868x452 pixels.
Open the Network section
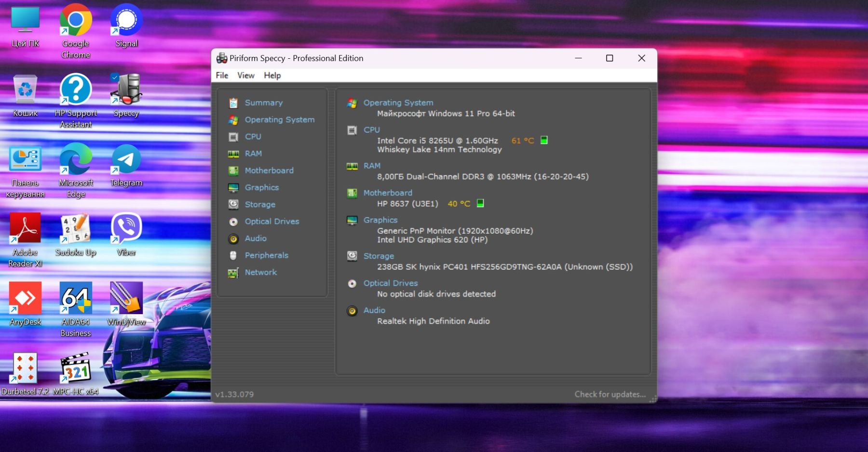pos(261,272)
